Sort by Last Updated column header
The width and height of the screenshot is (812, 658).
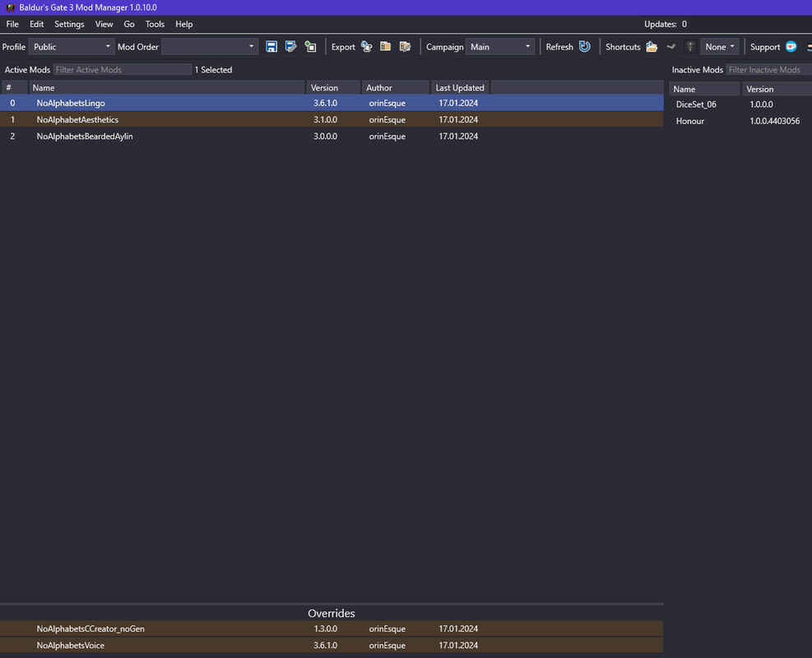pyautogui.click(x=461, y=87)
